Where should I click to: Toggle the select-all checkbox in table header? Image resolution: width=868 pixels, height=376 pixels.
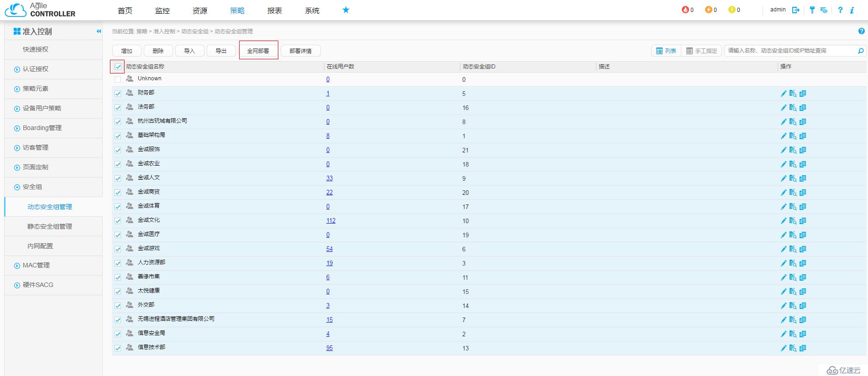tap(118, 67)
